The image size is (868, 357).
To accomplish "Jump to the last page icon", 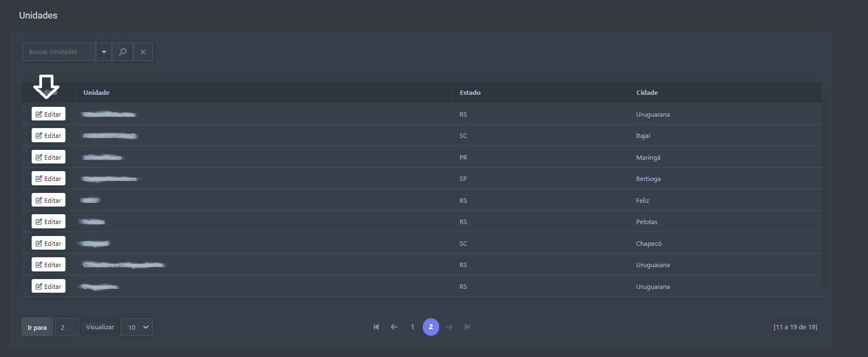I will click(467, 327).
